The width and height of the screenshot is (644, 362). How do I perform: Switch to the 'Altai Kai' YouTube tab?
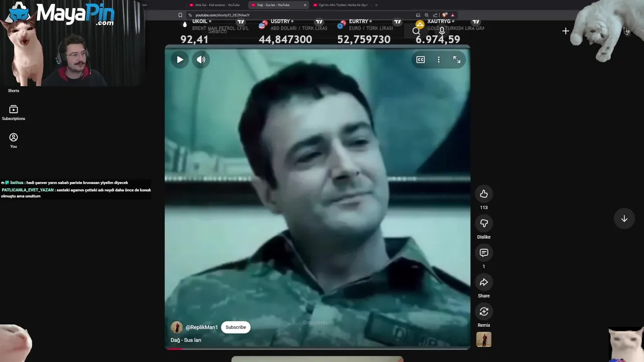click(x=217, y=5)
